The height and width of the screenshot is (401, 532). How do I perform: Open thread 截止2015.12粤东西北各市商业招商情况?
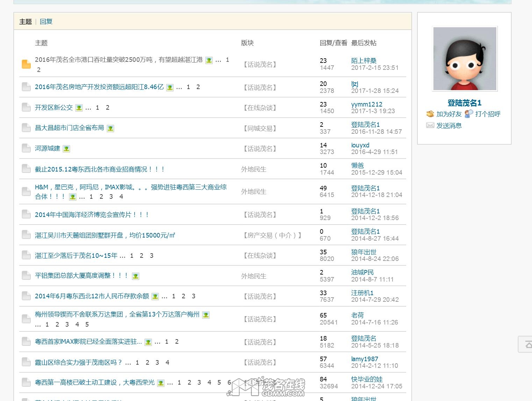click(x=100, y=169)
